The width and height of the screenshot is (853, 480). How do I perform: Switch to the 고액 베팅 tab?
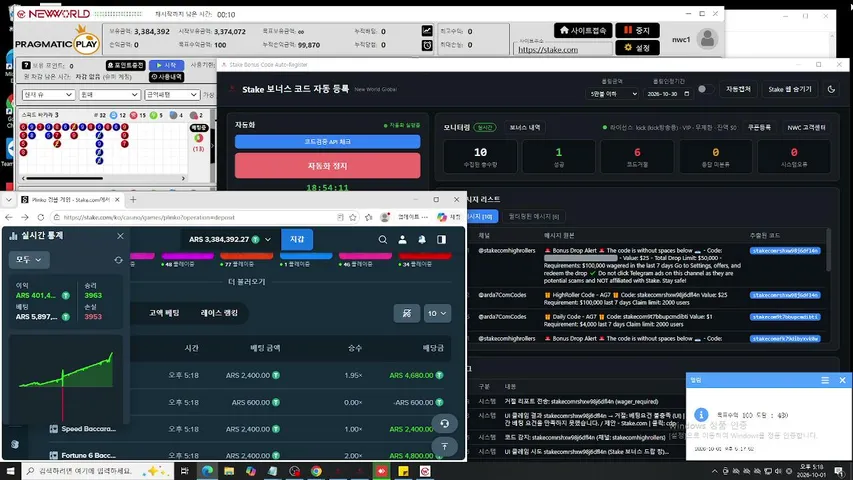(164, 313)
